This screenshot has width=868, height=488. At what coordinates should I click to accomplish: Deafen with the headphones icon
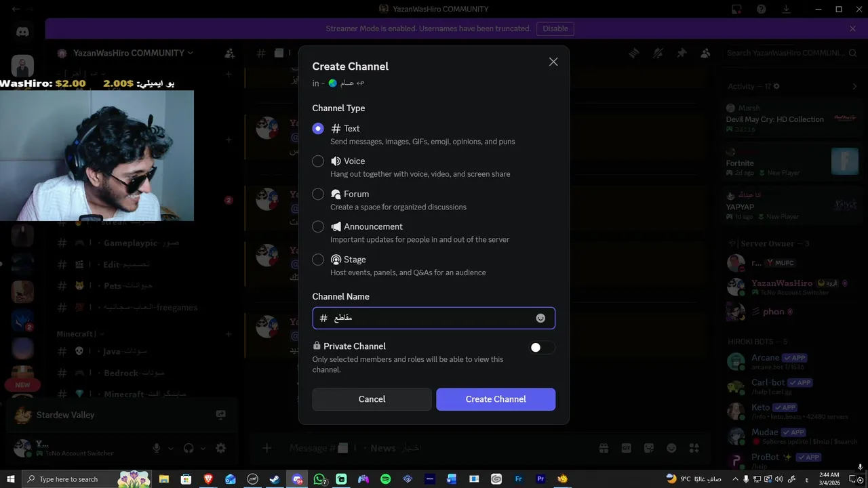189,448
